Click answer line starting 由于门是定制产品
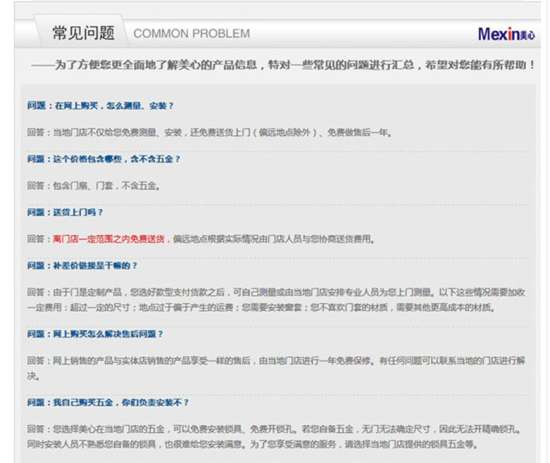The width and height of the screenshot is (550, 463). coord(276,292)
